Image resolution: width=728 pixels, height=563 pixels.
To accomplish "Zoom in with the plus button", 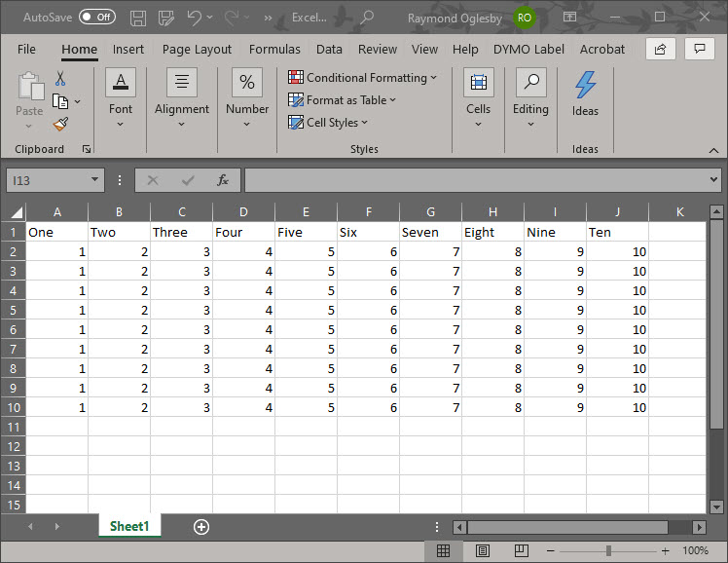I will 666,551.
